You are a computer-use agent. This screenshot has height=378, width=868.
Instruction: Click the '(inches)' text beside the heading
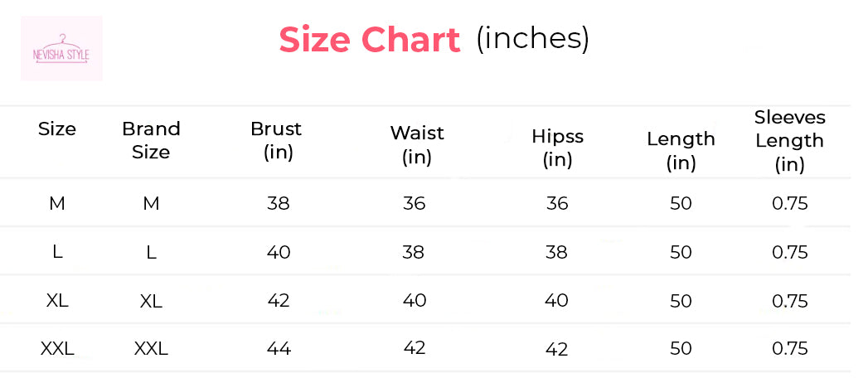coord(532,38)
